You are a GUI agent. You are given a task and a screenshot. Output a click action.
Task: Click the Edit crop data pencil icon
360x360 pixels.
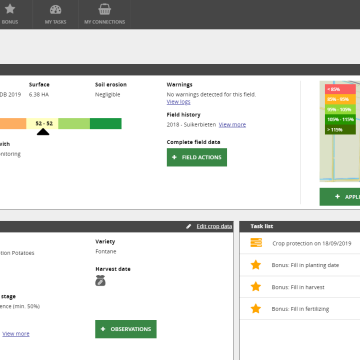[x=189, y=226]
